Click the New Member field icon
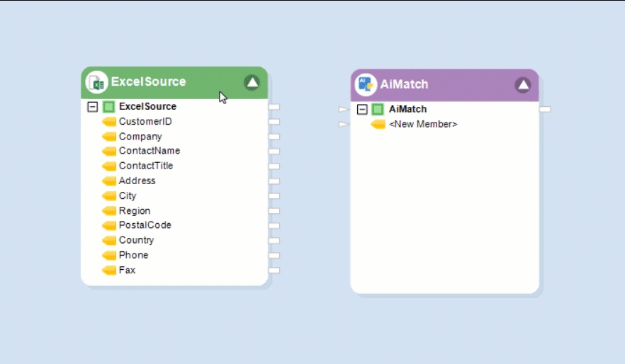 (379, 125)
